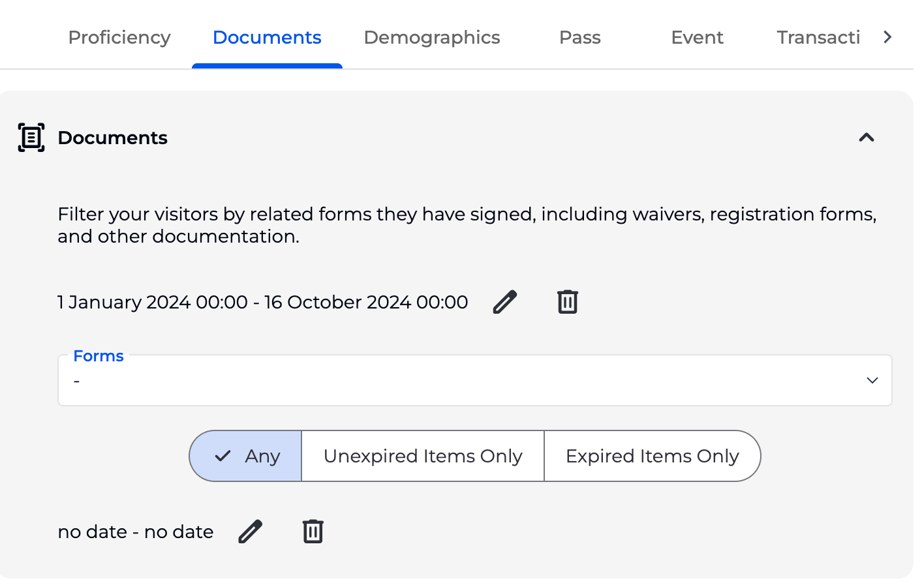Go to the Transactions tab

tap(818, 38)
